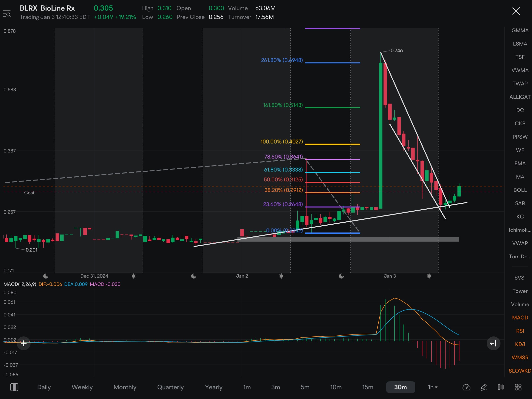Toggle the Tom De... indicator
This screenshot has height=399, width=532.
coord(520,256)
